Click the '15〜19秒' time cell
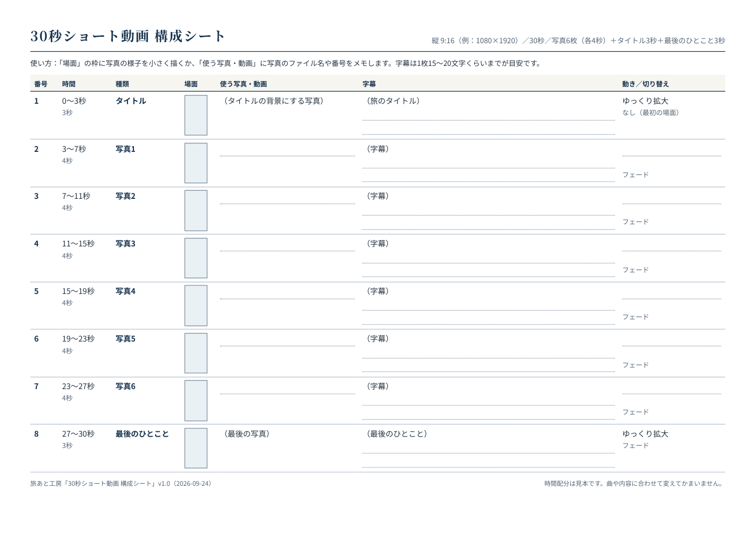This screenshot has height=535, width=756. pos(78,291)
